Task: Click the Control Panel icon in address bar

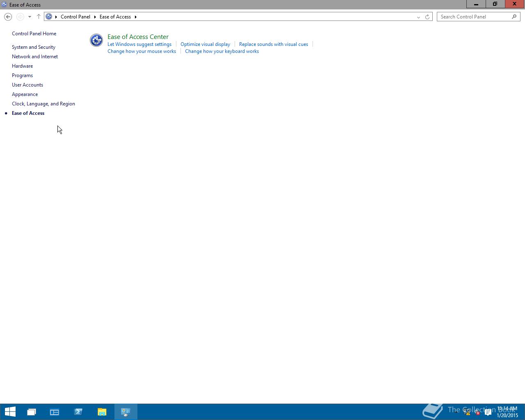Action: 49,17
